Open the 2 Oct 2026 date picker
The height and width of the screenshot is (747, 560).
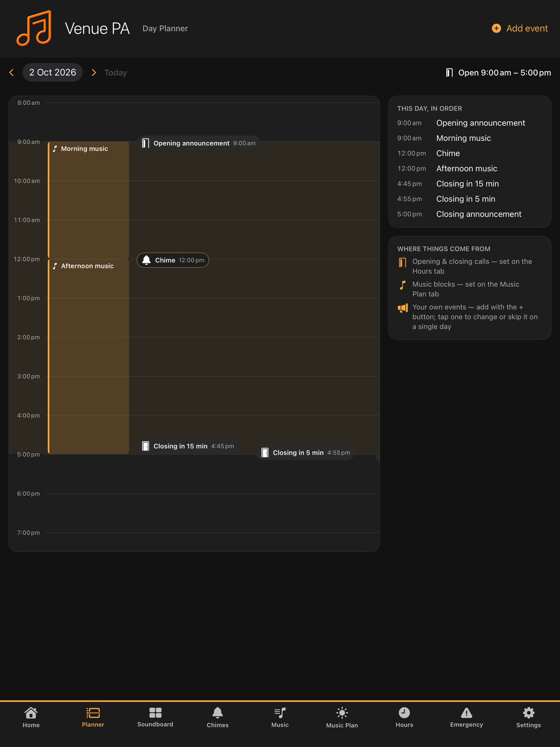(53, 72)
